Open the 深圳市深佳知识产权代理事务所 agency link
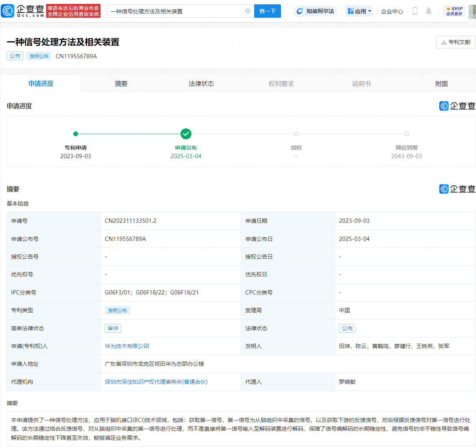476x448 pixels. tap(156, 382)
